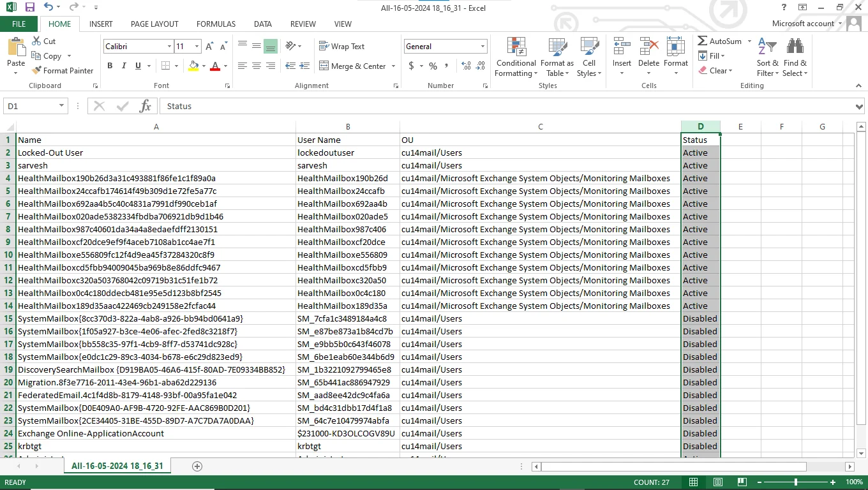
Task: Switch to the DATA tab
Action: pyautogui.click(x=263, y=24)
